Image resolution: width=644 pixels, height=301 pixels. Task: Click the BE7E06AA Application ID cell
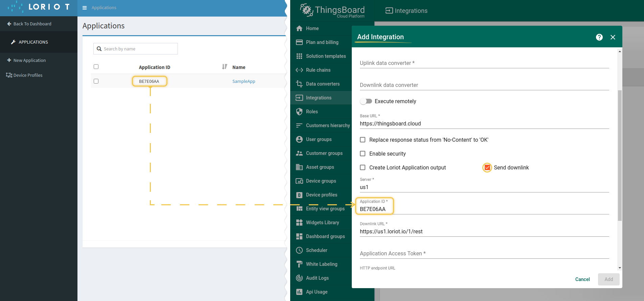point(149,81)
